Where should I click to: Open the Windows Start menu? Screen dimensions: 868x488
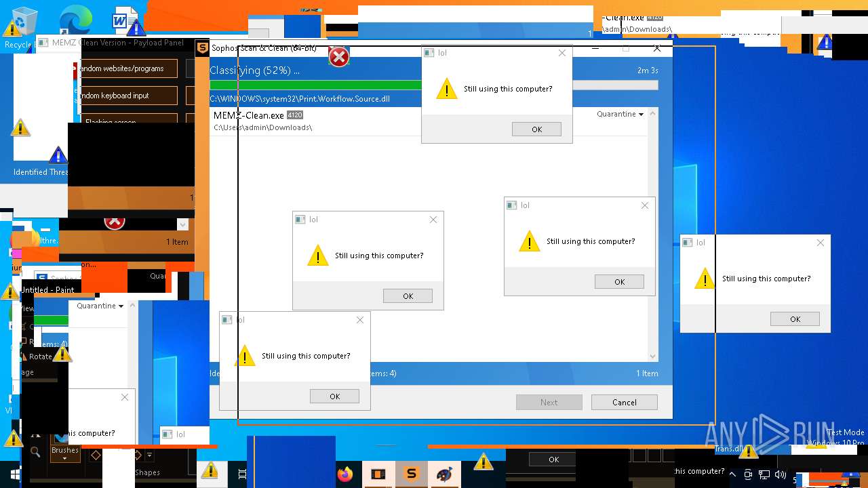click(15, 474)
